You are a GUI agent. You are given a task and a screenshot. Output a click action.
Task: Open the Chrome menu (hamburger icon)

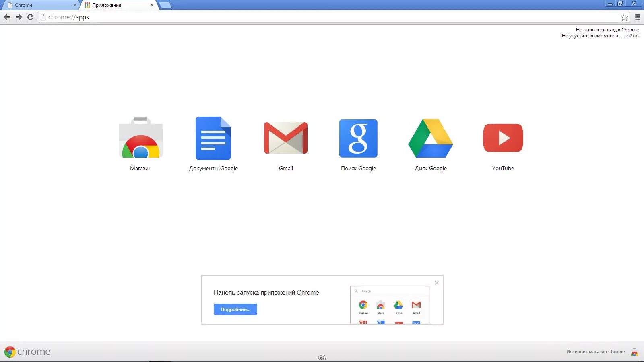(x=637, y=17)
